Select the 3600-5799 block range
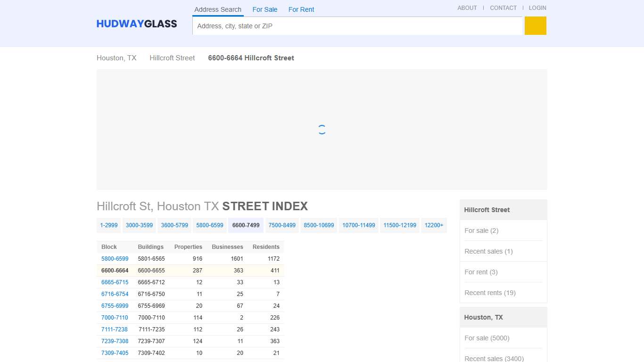 point(174,225)
